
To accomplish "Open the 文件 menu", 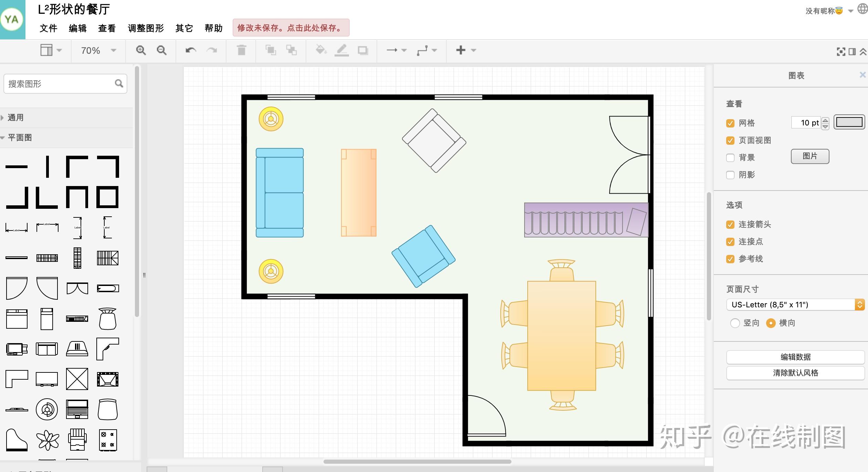I will pos(48,28).
